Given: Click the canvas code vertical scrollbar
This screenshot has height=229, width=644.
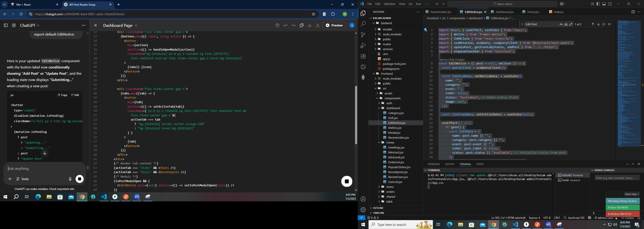Looking at the screenshot, I should pyautogui.click(x=356, y=115).
